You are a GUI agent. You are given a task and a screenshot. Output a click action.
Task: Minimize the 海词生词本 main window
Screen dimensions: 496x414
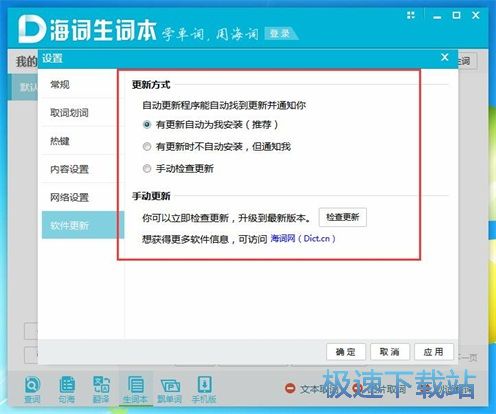437,16
